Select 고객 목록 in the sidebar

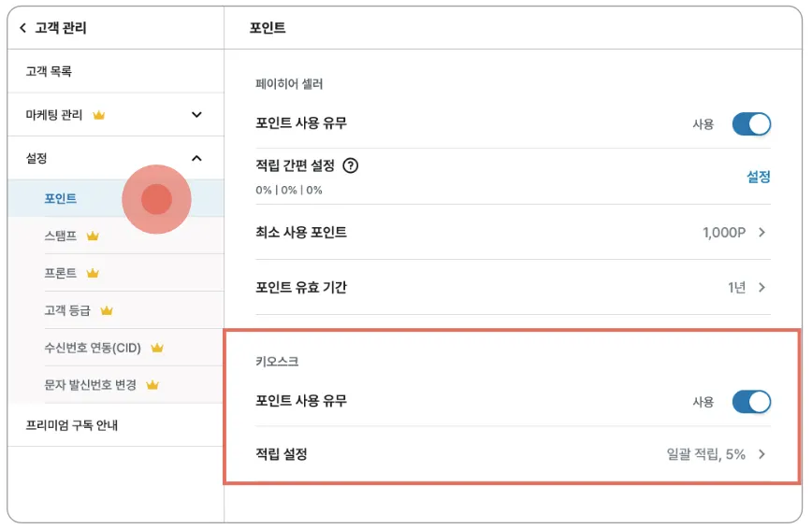(49, 71)
